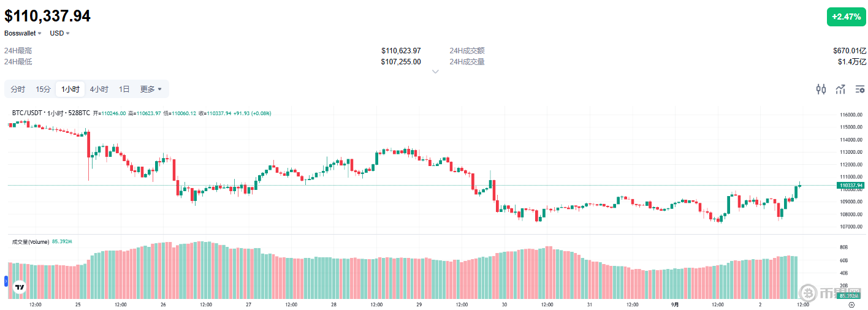
Task: Click the blue handle at chart's left edge
Action: click(6, 282)
